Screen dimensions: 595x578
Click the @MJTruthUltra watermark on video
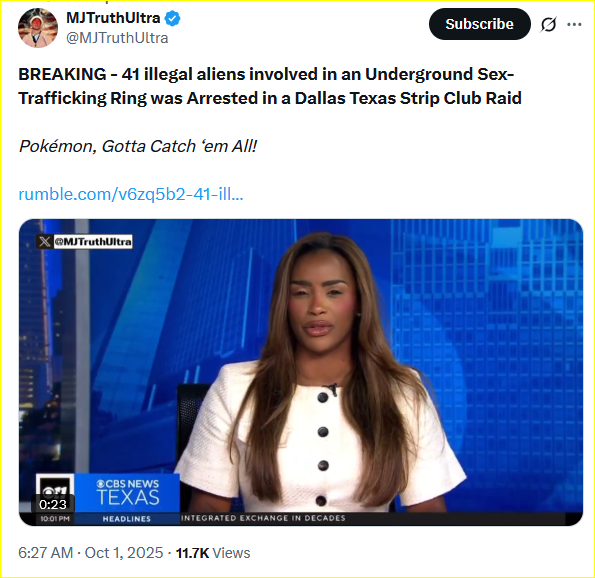tap(93, 242)
